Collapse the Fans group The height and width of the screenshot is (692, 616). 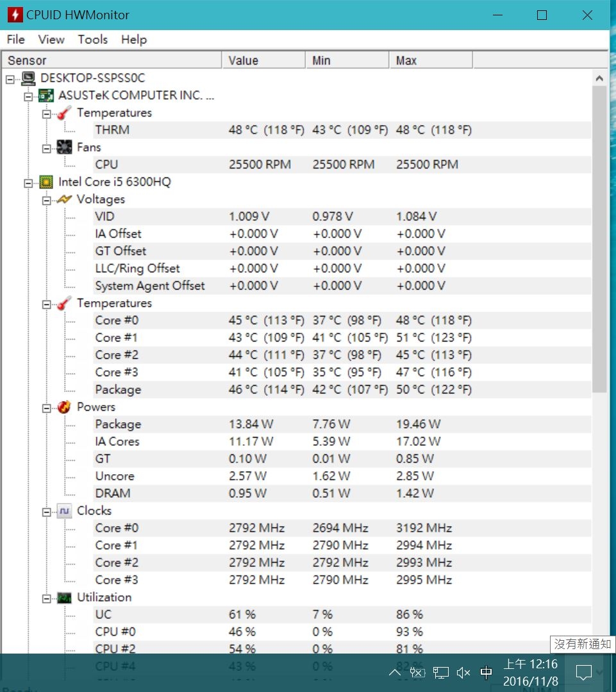(x=46, y=149)
